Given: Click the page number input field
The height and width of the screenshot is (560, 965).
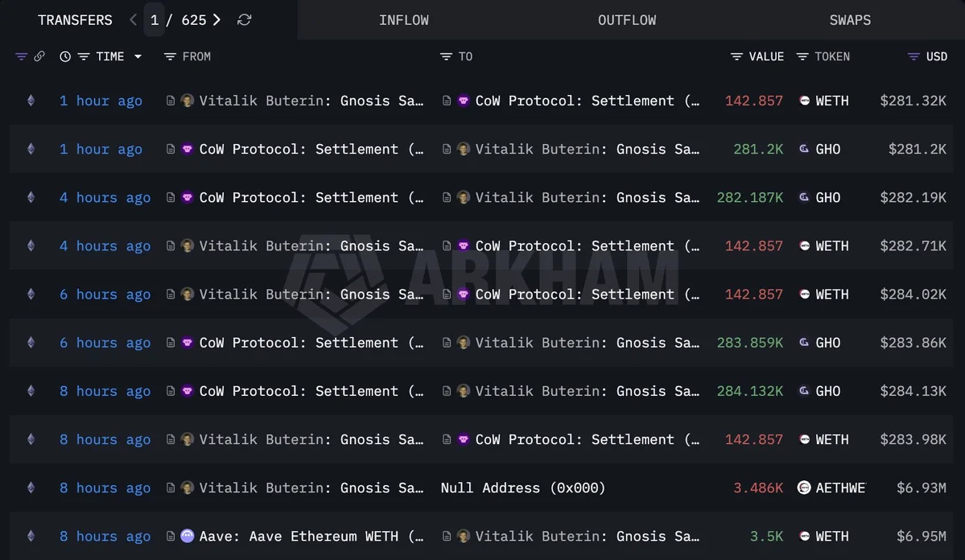Looking at the screenshot, I should point(155,20).
